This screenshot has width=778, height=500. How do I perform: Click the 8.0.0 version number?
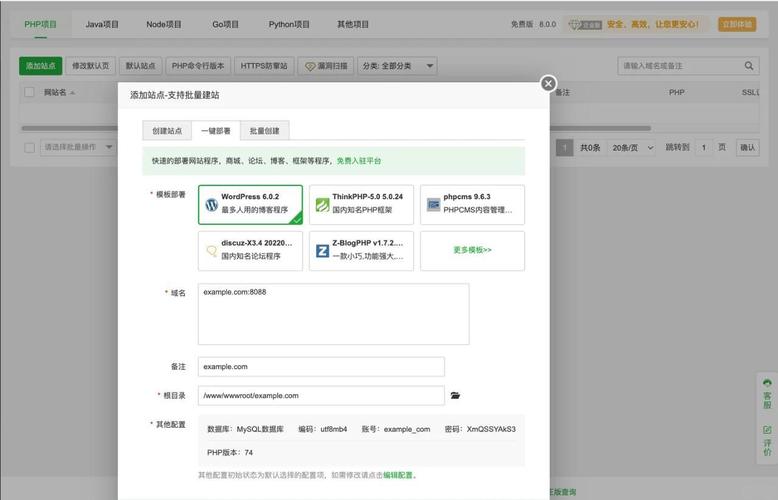pos(548,24)
